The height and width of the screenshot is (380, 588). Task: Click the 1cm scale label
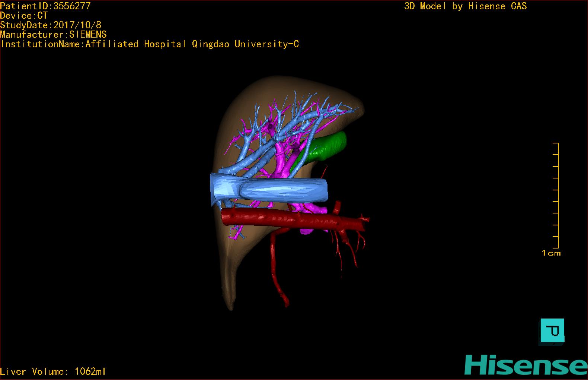551,253
